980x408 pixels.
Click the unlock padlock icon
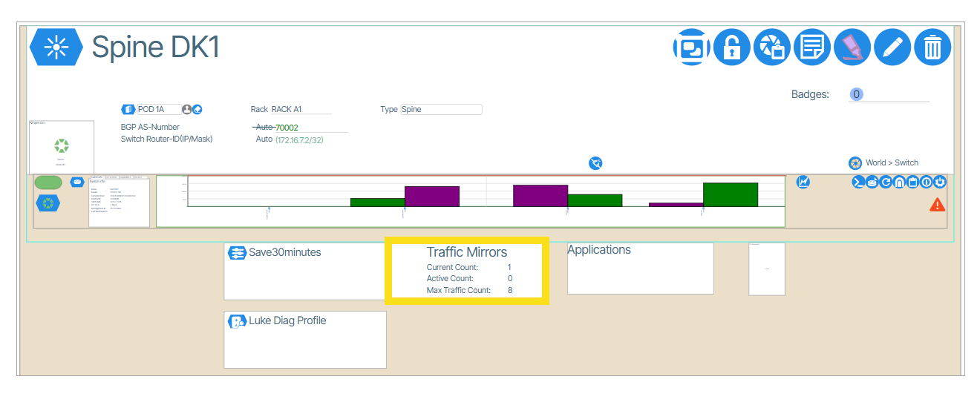tap(731, 48)
